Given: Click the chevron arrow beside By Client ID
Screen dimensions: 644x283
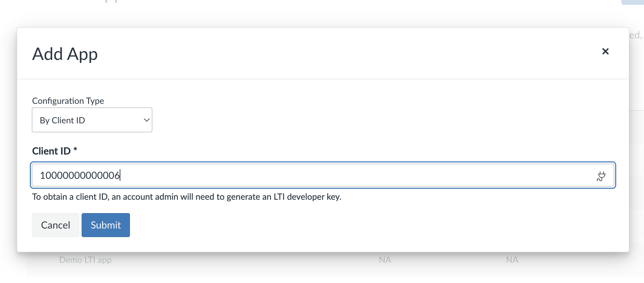Looking at the screenshot, I should 146,120.
